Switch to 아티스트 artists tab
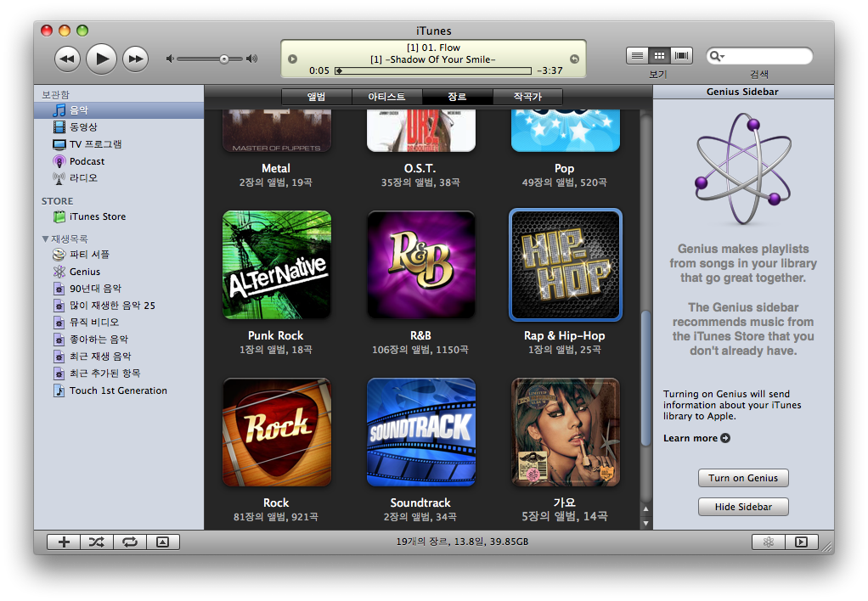The height and width of the screenshot is (601, 868). [x=387, y=97]
